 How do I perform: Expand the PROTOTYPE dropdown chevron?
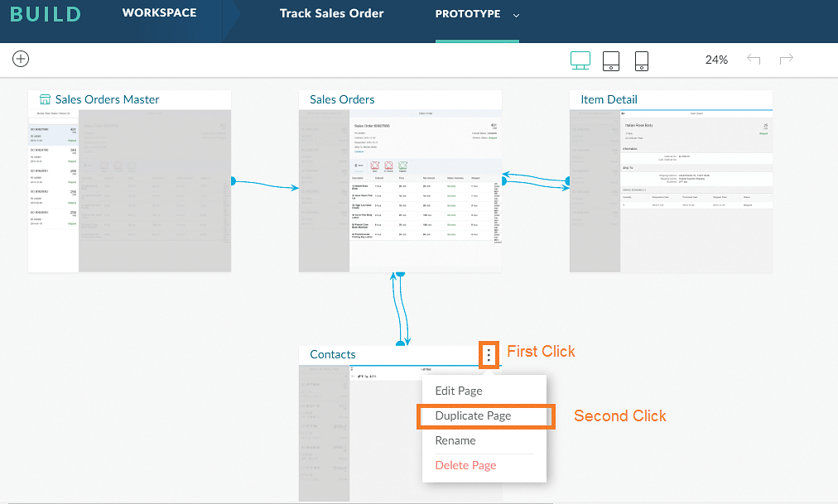tap(517, 15)
